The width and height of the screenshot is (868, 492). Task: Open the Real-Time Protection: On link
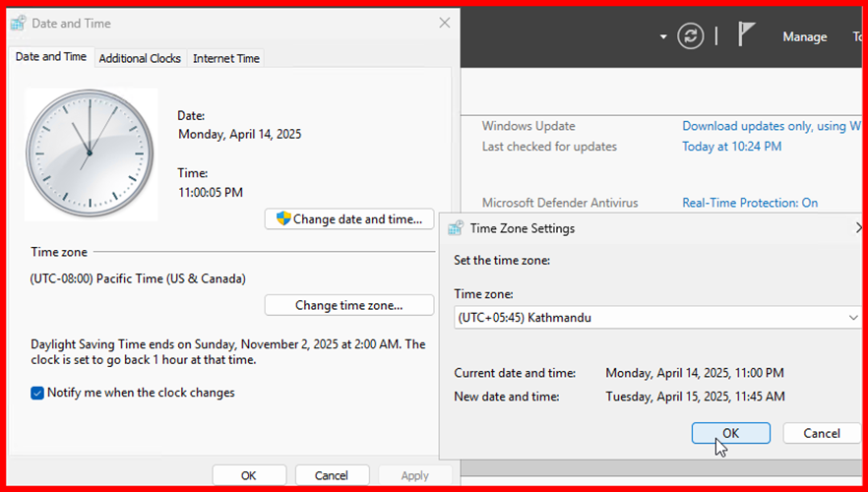[x=750, y=203]
